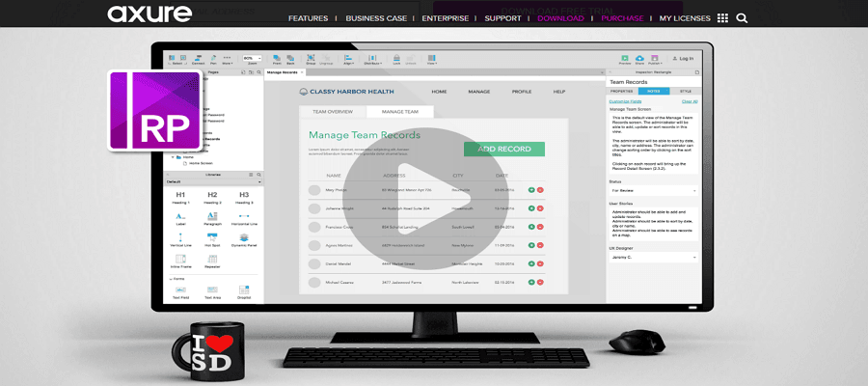Click the purple RP product logo
This screenshot has width=868, height=386.
tap(154, 110)
